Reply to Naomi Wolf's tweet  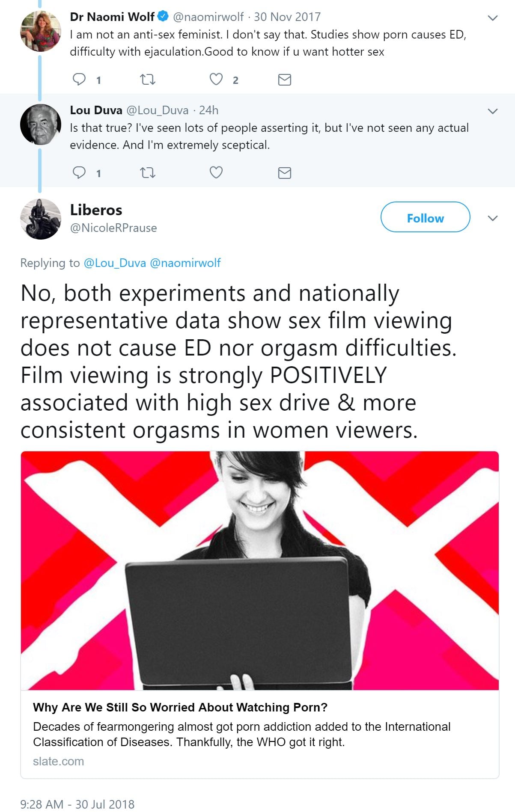(x=79, y=80)
